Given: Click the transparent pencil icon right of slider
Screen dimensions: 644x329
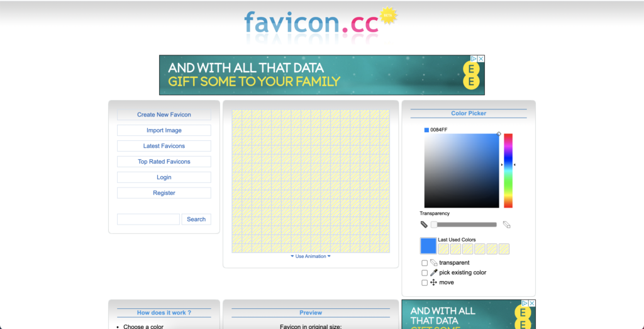Looking at the screenshot, I should [507, 225].
